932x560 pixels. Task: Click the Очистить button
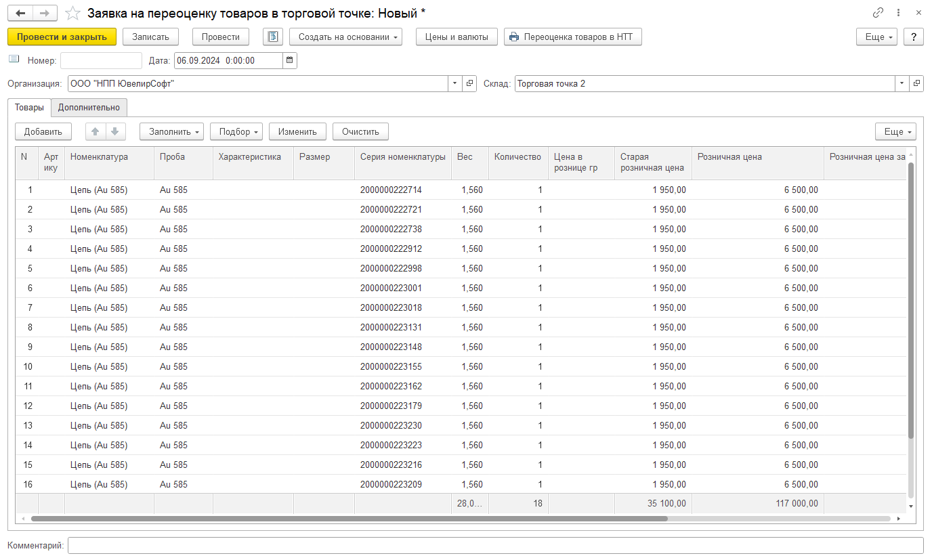click(x=360, y=131)
